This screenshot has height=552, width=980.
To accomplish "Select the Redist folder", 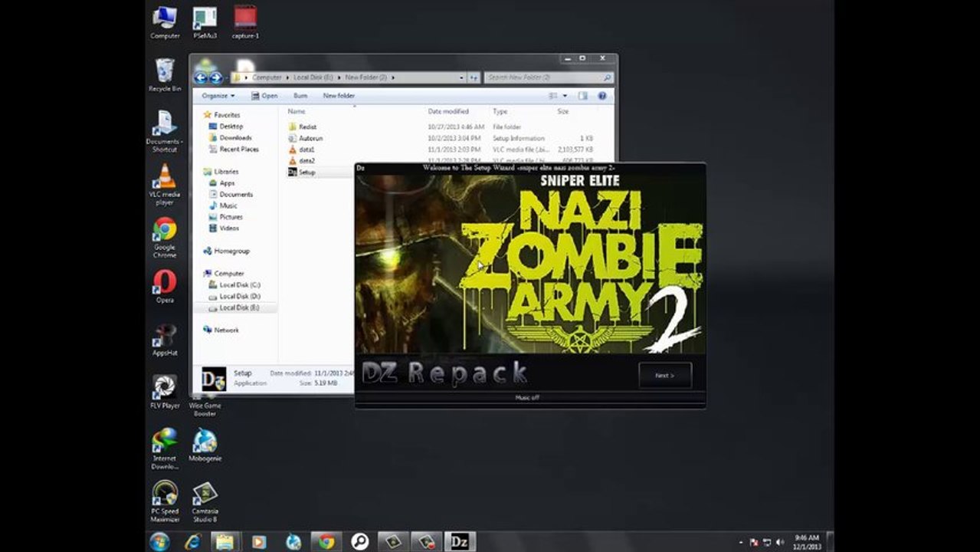I will (307, 127).
